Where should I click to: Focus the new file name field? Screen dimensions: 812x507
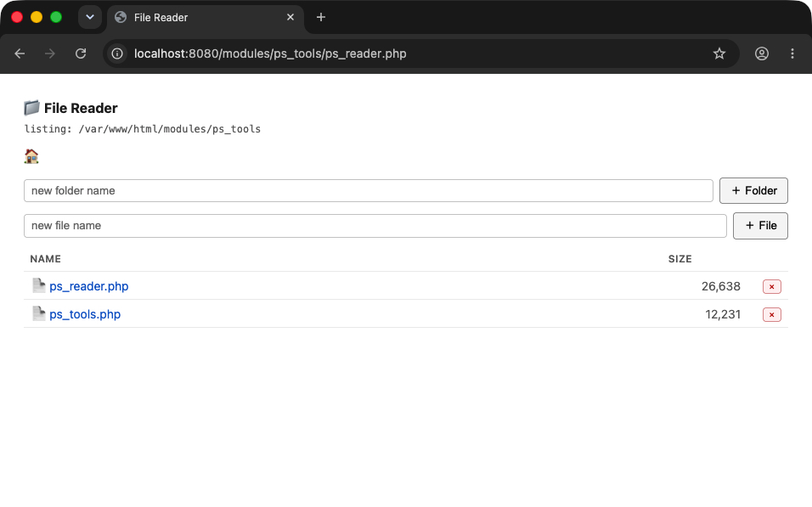click(375, 226)
